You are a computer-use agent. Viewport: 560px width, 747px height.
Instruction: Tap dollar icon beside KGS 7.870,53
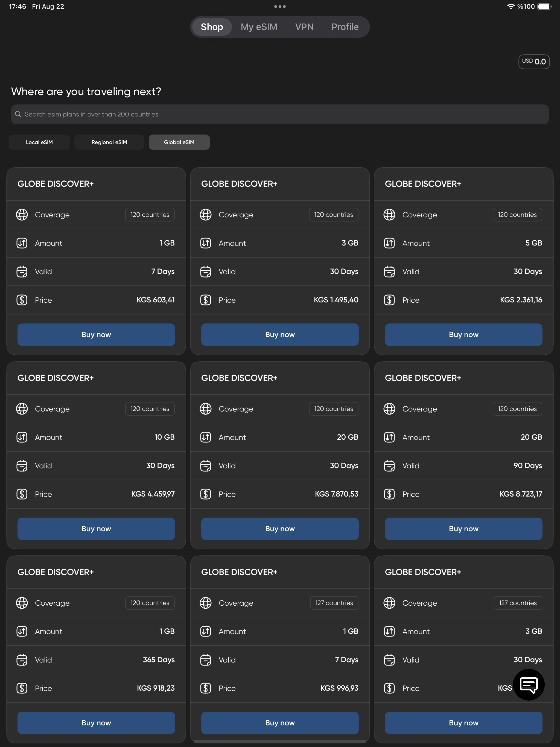206,494
